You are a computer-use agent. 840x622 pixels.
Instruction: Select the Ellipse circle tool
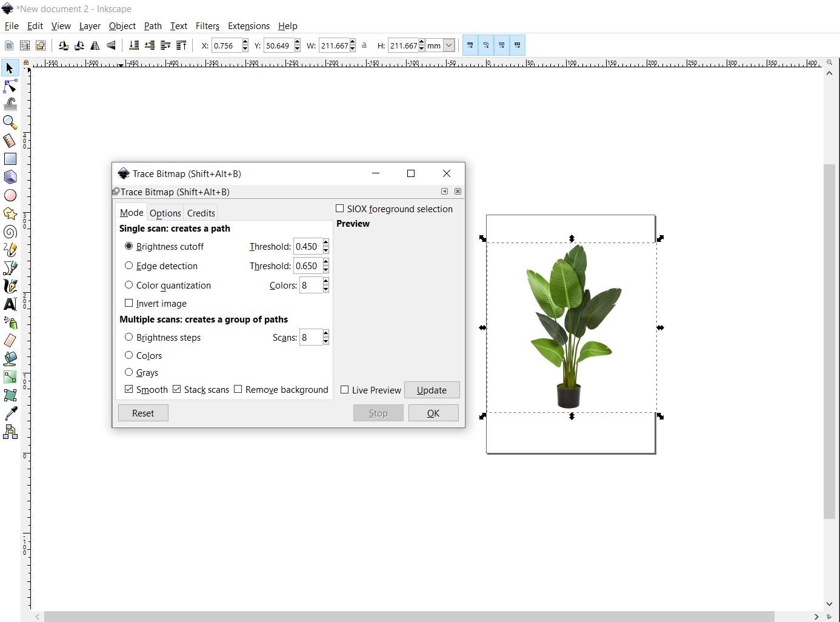point(10,195)
